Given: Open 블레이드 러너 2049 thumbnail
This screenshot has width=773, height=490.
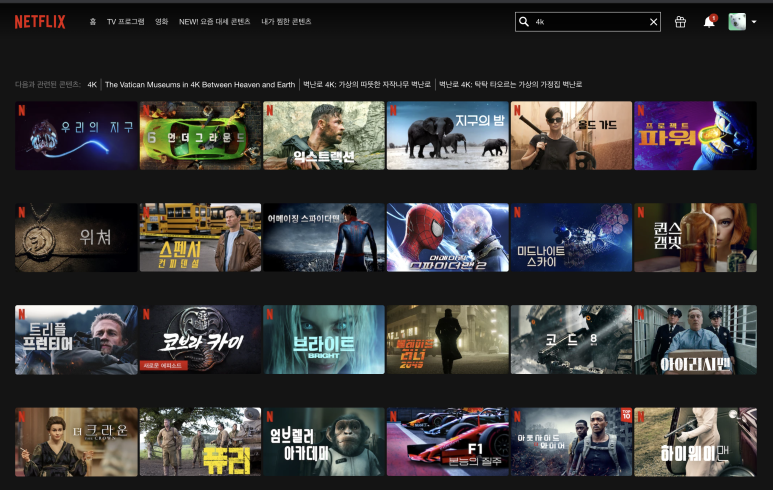Looking at the screenshot, I should 448,340.
